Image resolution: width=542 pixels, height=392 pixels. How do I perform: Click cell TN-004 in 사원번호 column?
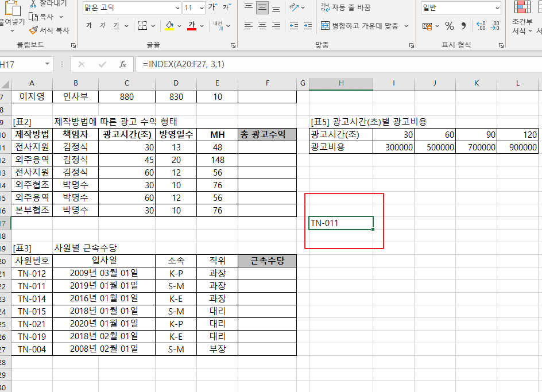[x=32, y=349]
